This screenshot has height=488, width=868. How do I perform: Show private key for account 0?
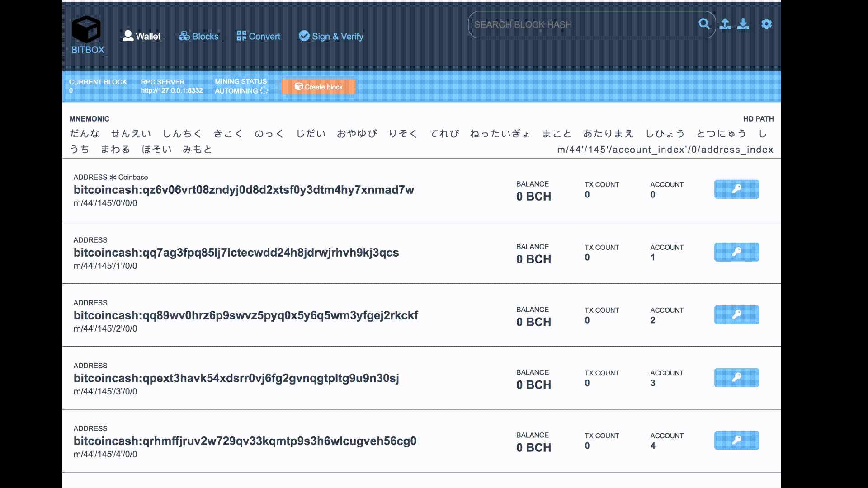(x=736, y=189)
